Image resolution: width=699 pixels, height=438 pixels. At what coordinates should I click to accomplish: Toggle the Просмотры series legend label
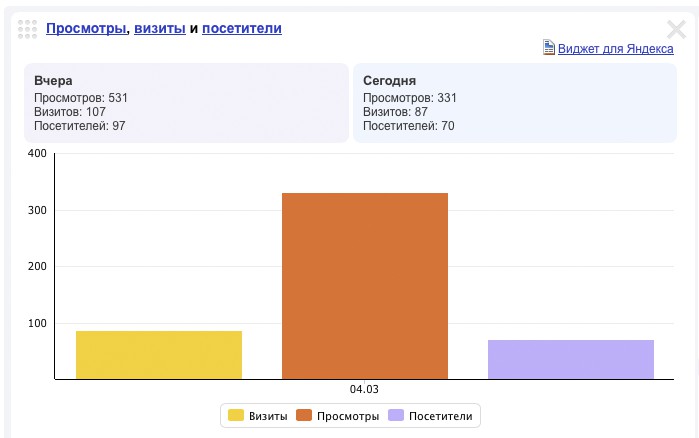pos(348,416)
